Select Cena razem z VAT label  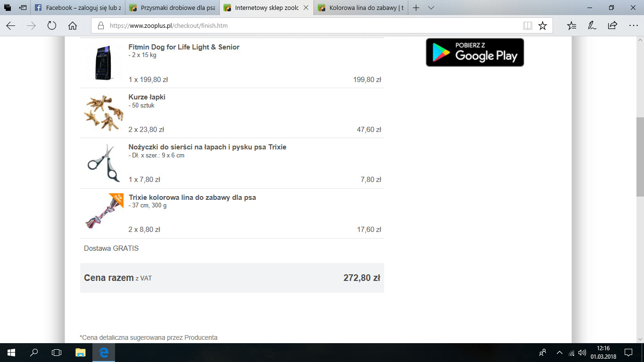pos(118,278)
